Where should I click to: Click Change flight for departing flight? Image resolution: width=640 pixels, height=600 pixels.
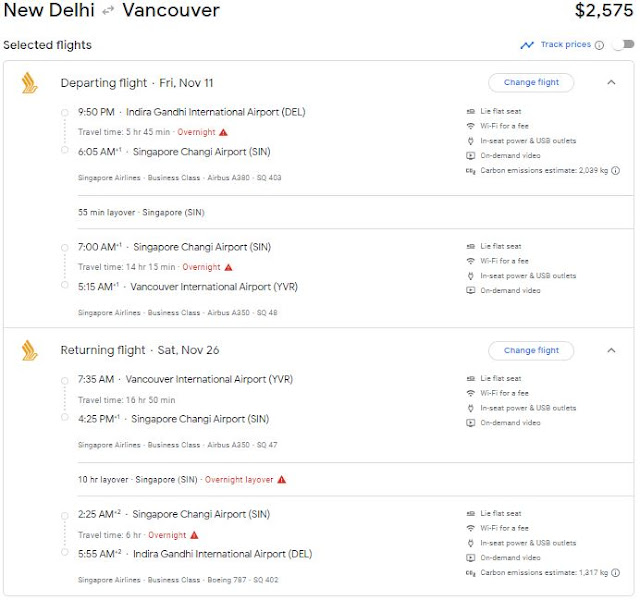pos(531,82)
